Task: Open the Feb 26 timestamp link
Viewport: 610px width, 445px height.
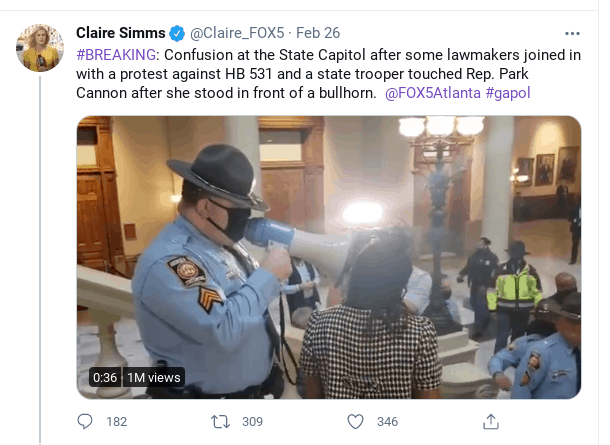Action: [318, 33]
